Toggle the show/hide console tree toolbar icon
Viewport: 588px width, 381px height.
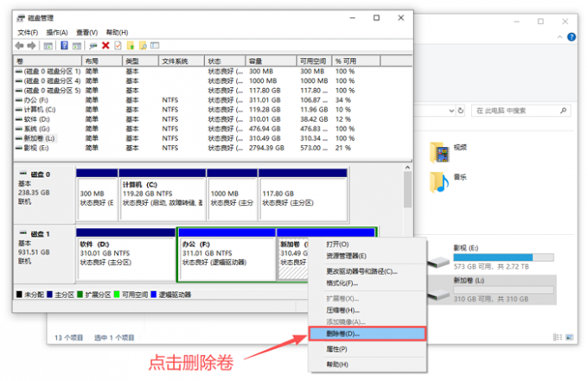(x=48, y=46)
